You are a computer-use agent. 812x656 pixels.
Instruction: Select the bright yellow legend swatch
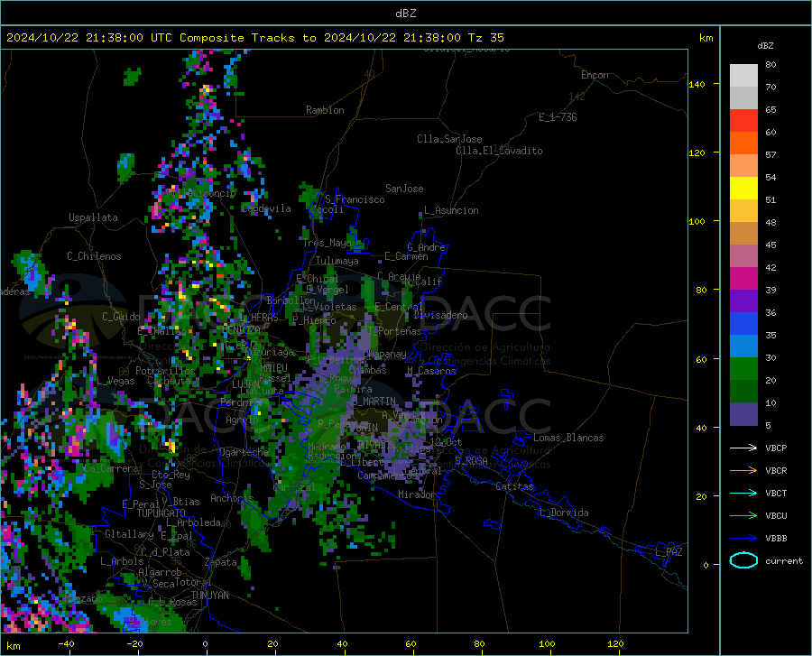coord(743,189)
